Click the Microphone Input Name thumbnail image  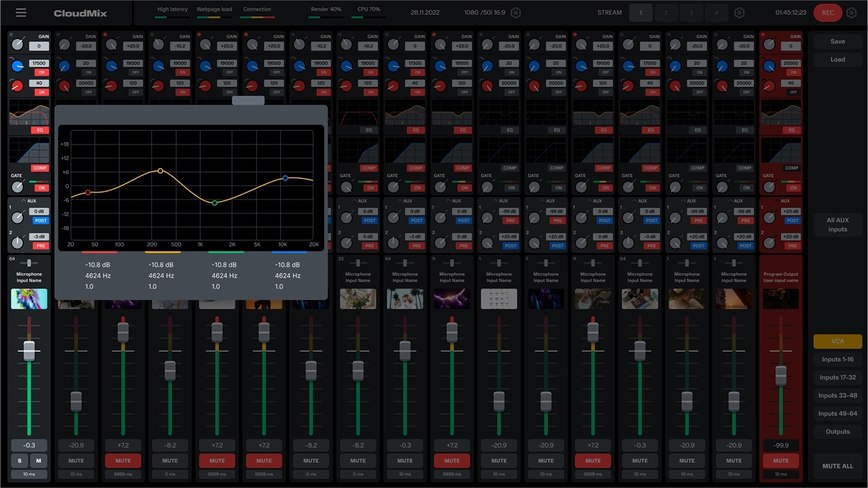(29, 299)
